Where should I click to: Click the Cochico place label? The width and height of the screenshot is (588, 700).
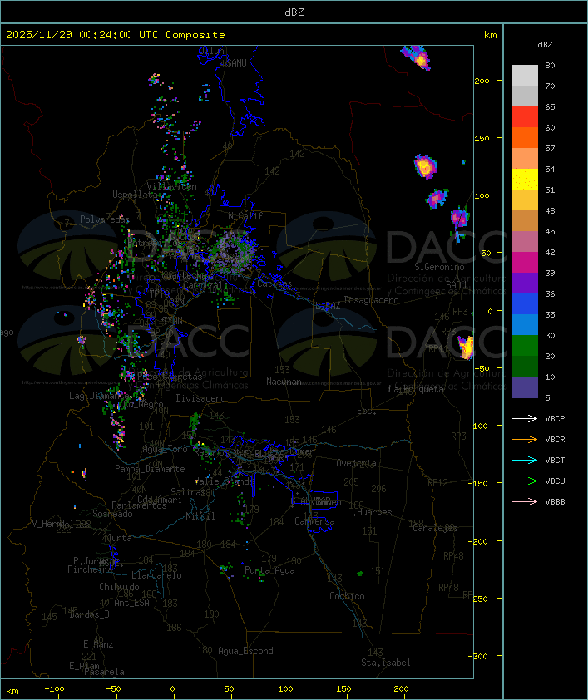347,596
